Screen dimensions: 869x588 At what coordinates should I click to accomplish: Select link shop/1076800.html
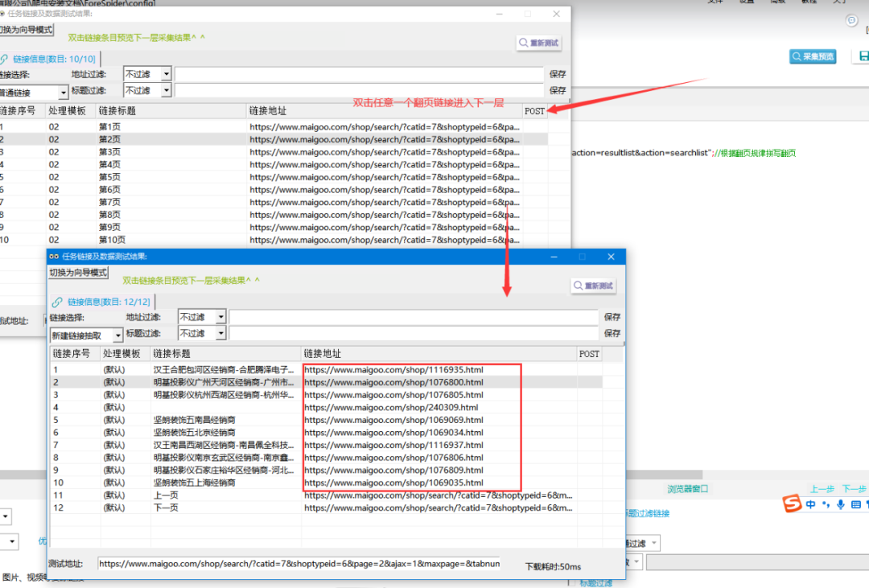tap(393, 382)
